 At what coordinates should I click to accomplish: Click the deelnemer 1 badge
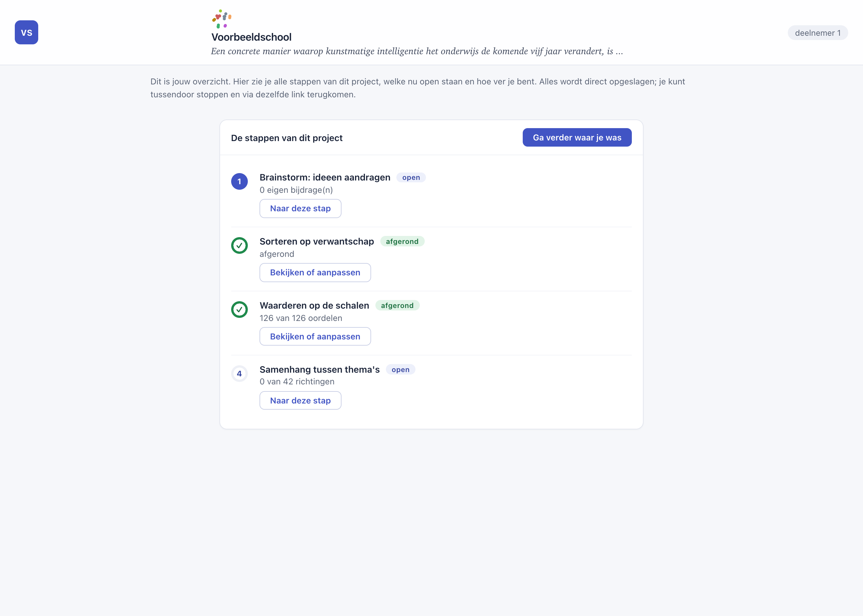click(817, 33)
